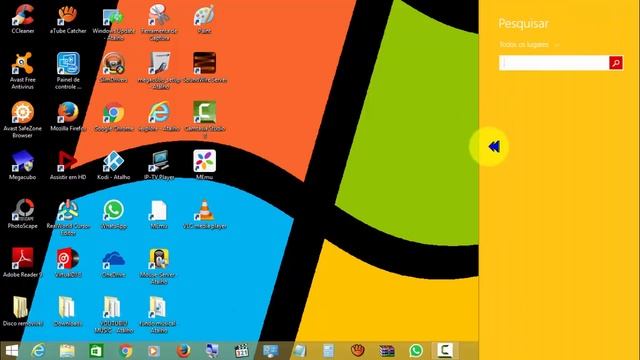Open RealWorld Cursor Editor shortcut
640x360 pixels.
coord(68,217)
